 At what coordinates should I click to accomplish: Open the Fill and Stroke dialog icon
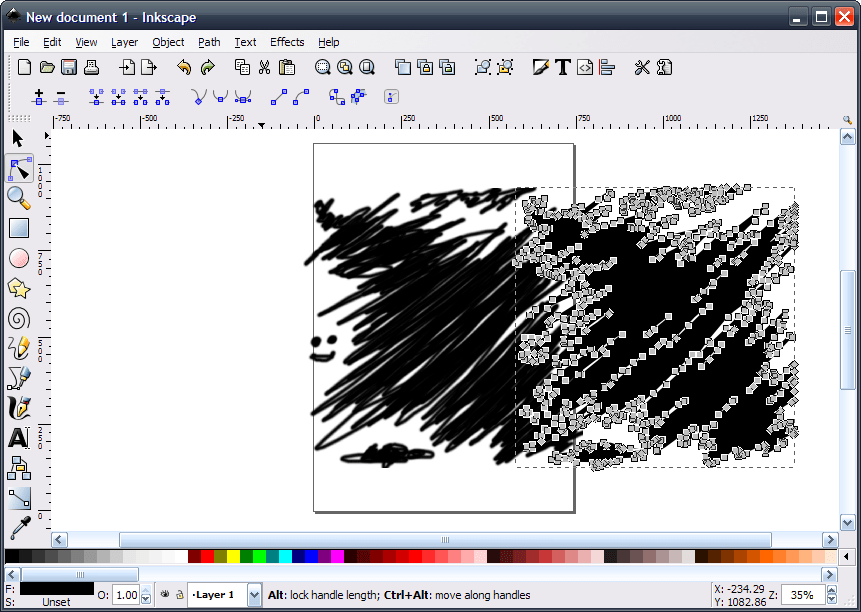click(x=541, y=68)
